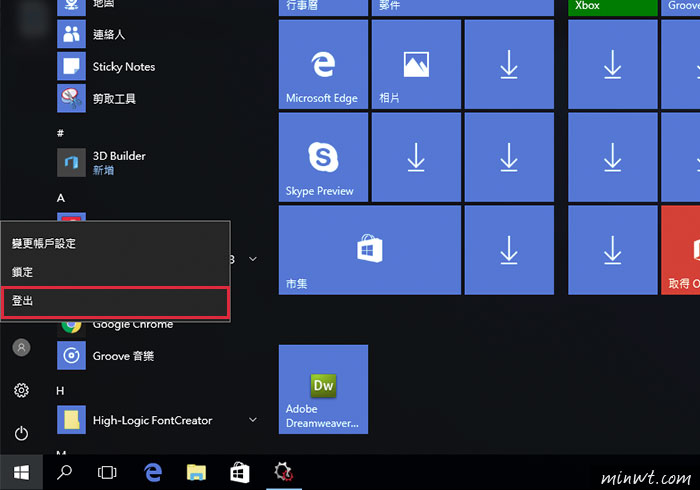The width and height of the screenshot is (700, 490).
Task: Click the download tile directly below Xbox
Action: coord(612,64)
